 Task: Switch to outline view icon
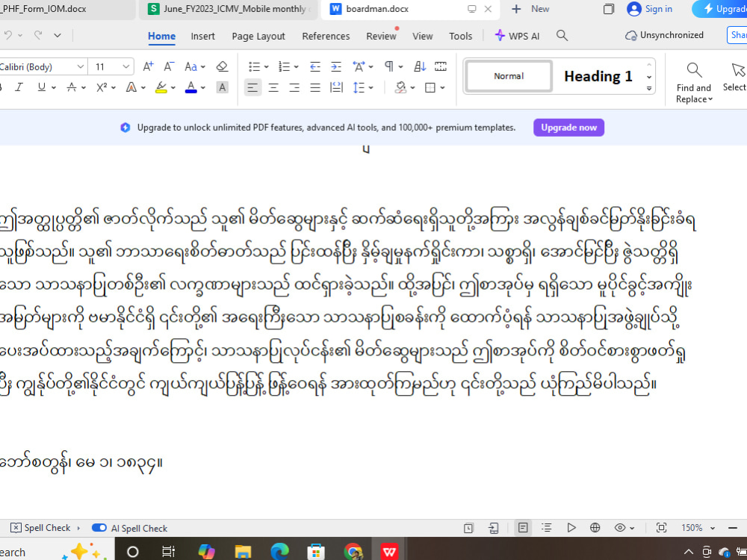pyautogui.click(x=547, y=528)
